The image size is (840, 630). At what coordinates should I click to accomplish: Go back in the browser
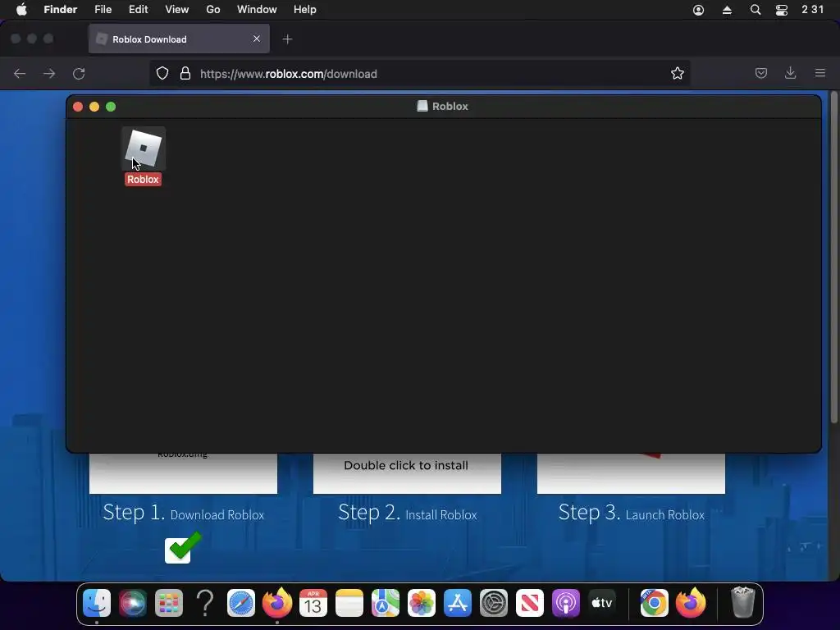(20, 73)
